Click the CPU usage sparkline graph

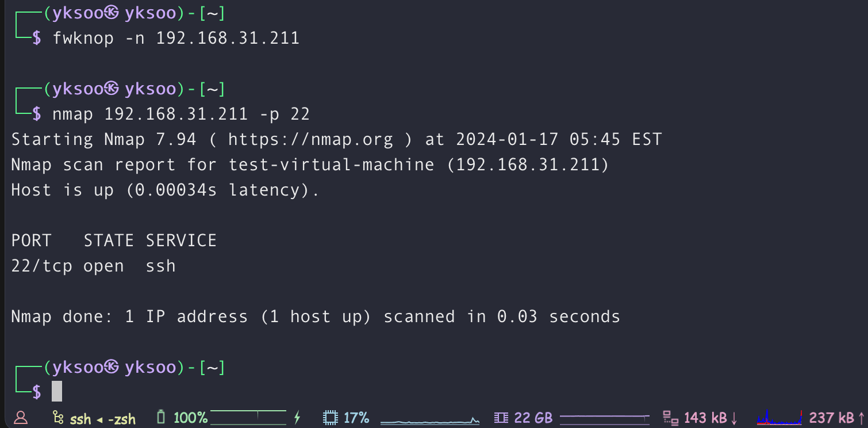pos(430,420)
